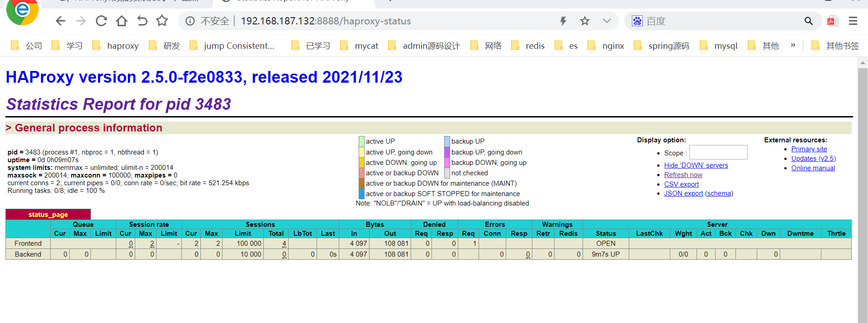The width and height of the screenshot is (868, 323).
Task: Reload the page with refresh icon
Action: click(101, 21)
